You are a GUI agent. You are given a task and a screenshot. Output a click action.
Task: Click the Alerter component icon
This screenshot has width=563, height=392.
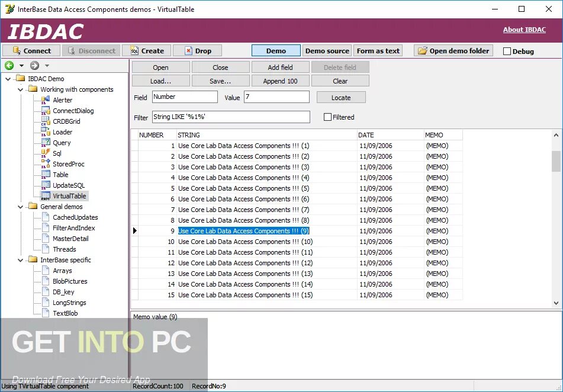point(46,100)
